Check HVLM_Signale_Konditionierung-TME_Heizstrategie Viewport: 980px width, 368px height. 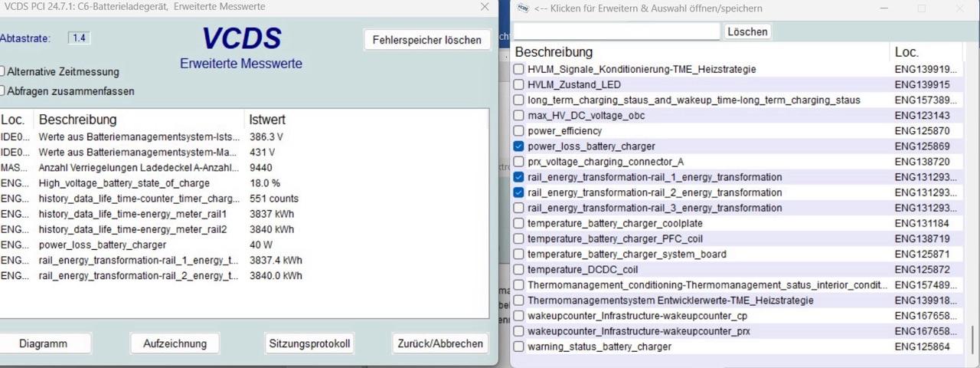[x=519, y=69]
